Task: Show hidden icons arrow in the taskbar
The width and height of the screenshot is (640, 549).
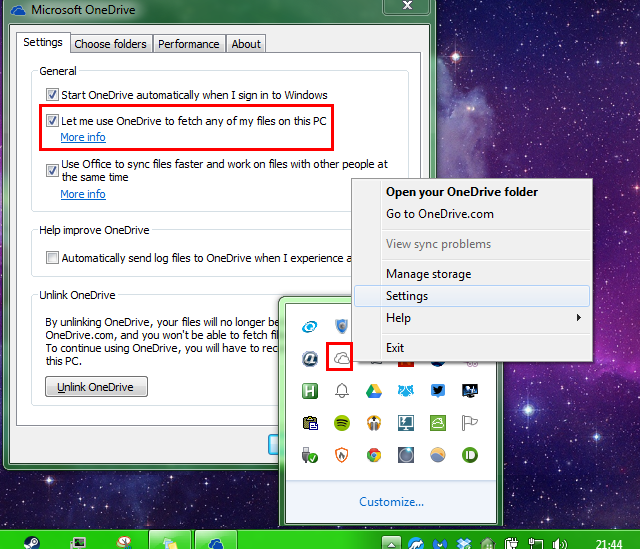Action: [391, 544]
